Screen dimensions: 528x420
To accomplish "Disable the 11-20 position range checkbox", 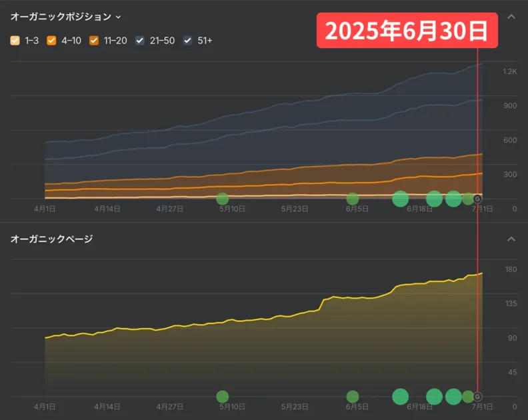I will [94, 41].
